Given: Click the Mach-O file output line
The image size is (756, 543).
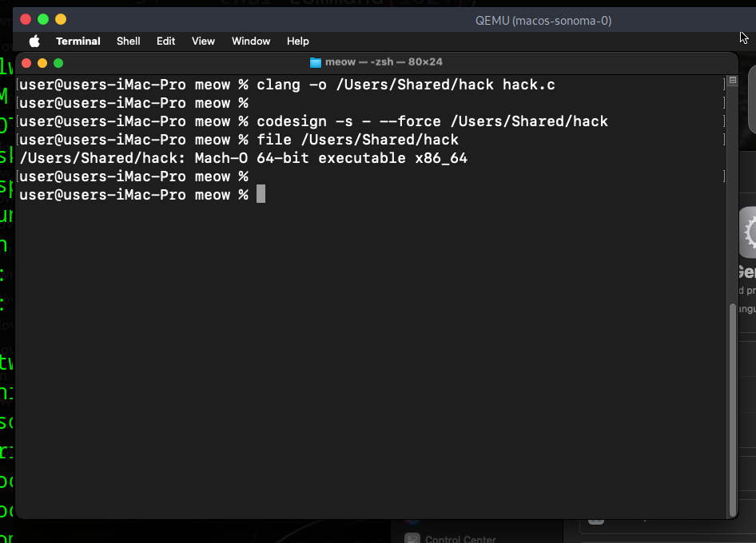Looking at the screenshot, I should (243, 158).
